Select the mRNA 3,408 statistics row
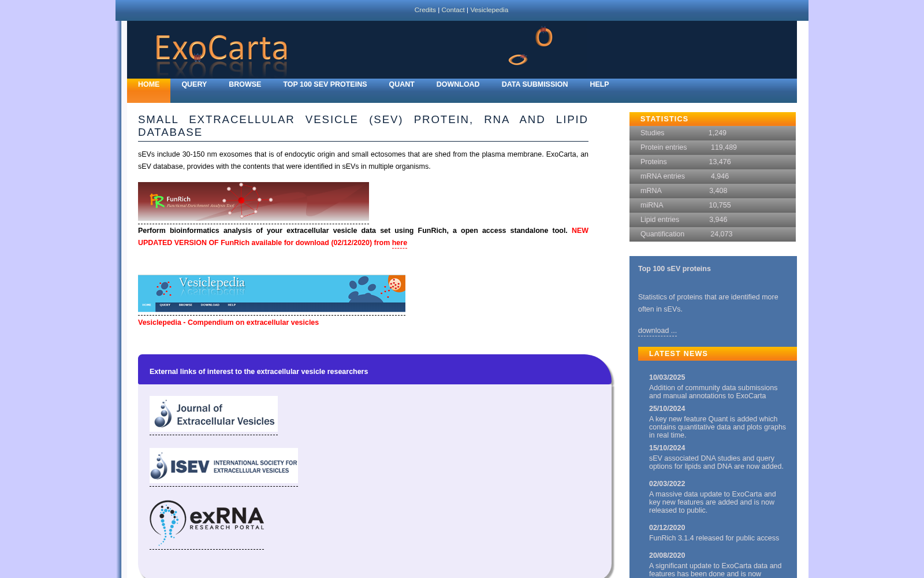Image resolution: width=924 pixels, height=578 pixels. [x=713, y=191]
